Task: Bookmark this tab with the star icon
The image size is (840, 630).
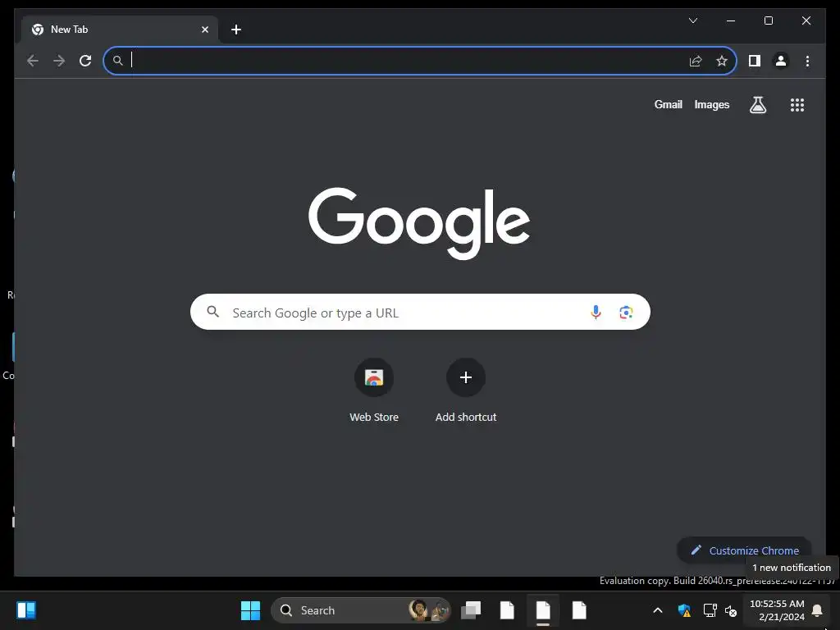Action: [722, 61]
